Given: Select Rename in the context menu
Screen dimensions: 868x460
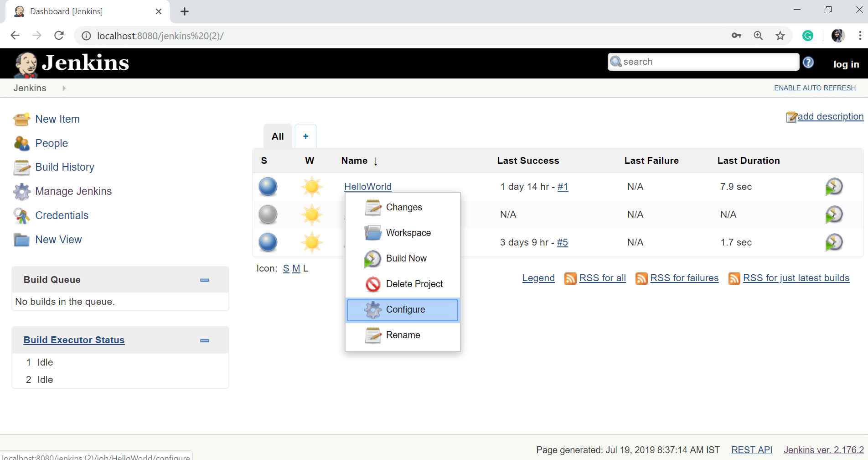Looking at the screenshot, I should click(403, 335).
